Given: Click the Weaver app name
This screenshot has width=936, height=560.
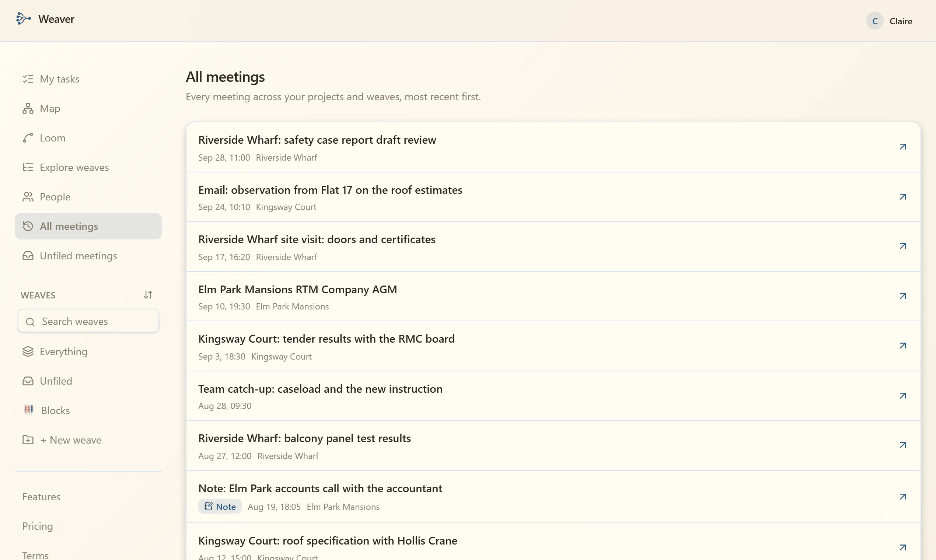Looking at the screenshot, I should coord(56,19).
